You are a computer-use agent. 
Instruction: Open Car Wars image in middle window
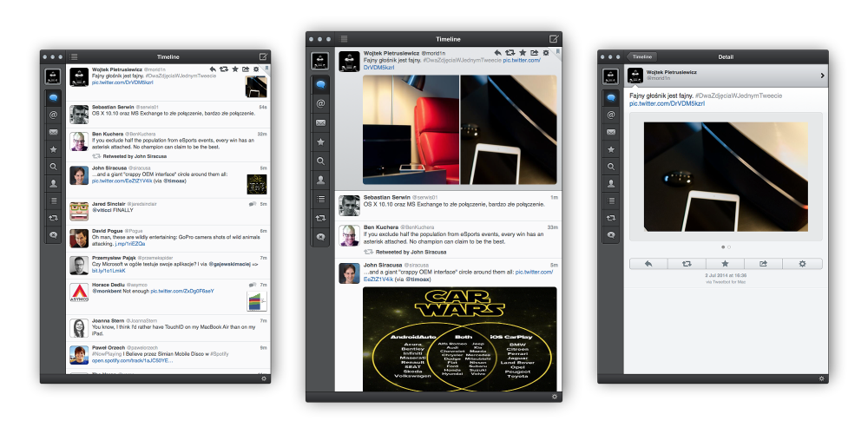459,339
